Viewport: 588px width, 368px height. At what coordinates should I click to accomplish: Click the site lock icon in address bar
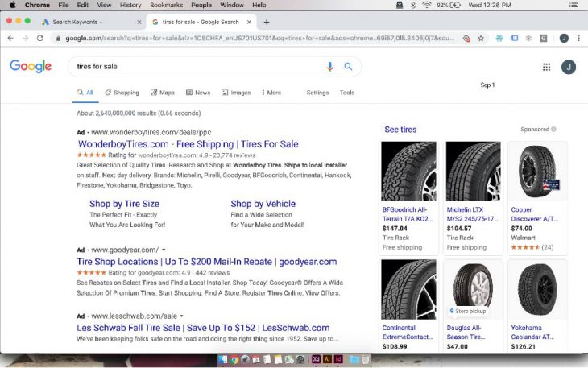pyautogui.click(x=58, y=38)
